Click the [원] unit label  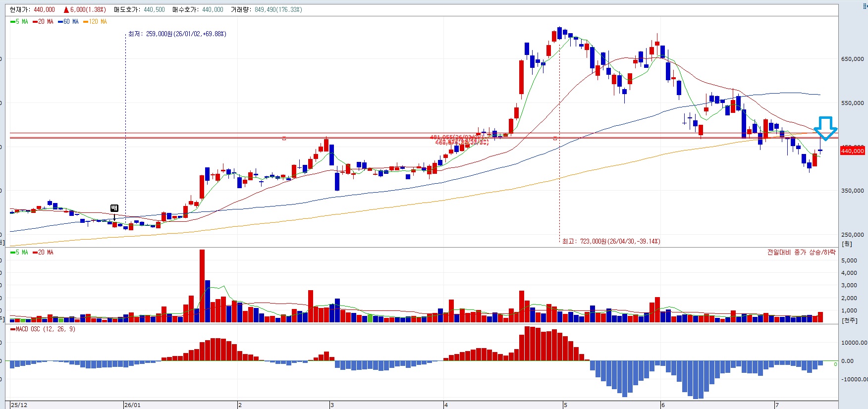[847, 244]
